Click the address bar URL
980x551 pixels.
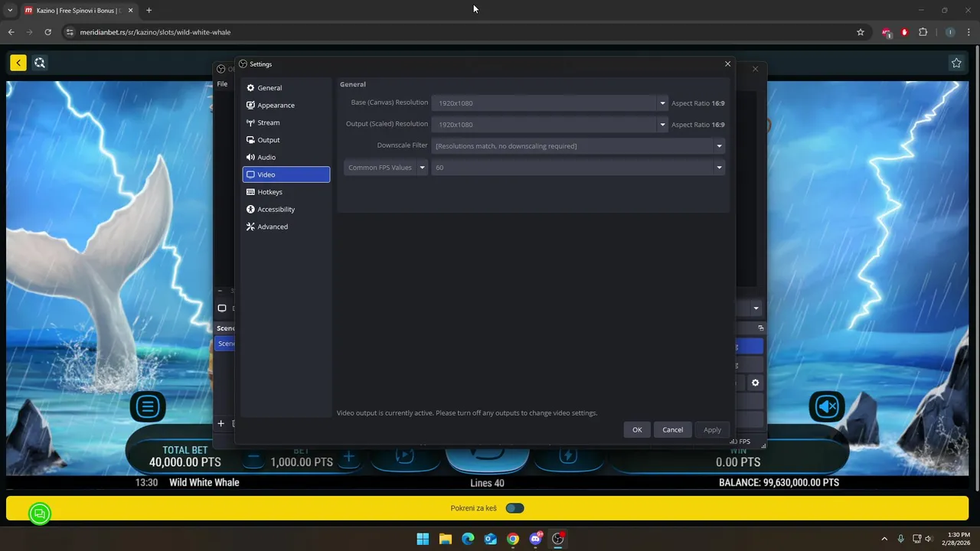coord(155,32)
